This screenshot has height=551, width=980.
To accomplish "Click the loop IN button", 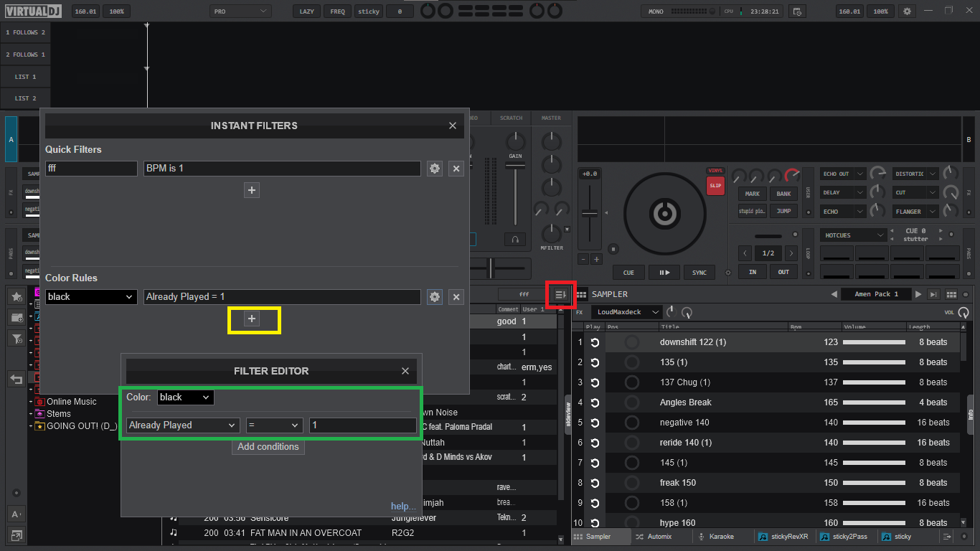I will click(753, 272).
